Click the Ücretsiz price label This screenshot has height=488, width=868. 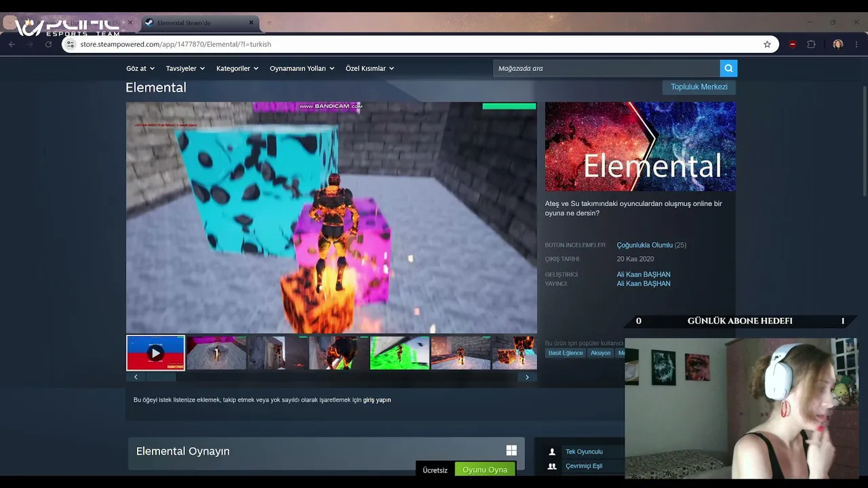pyautogui.click(x=435, y=470)
